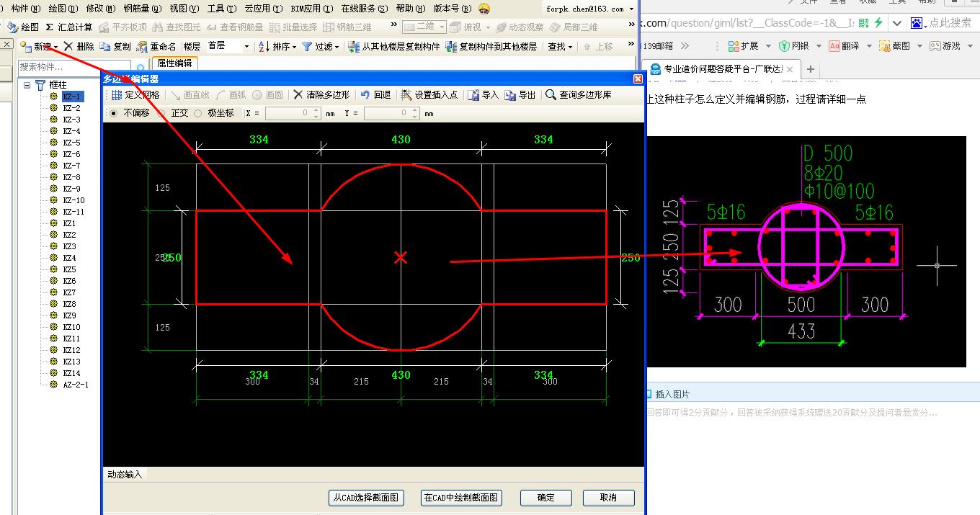Collapse the 框柱 tree node
Image resolution: width=980 pixels, height=515 pixels.
pos(27,85)
